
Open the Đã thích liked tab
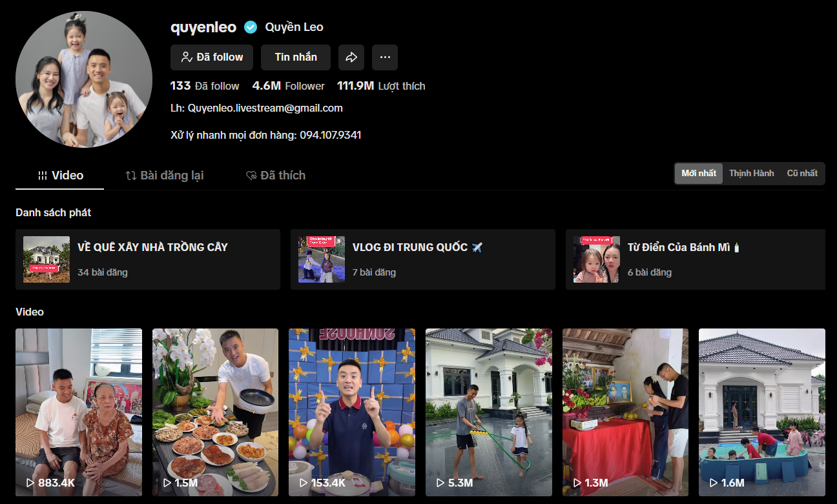[x=276, y=176]
